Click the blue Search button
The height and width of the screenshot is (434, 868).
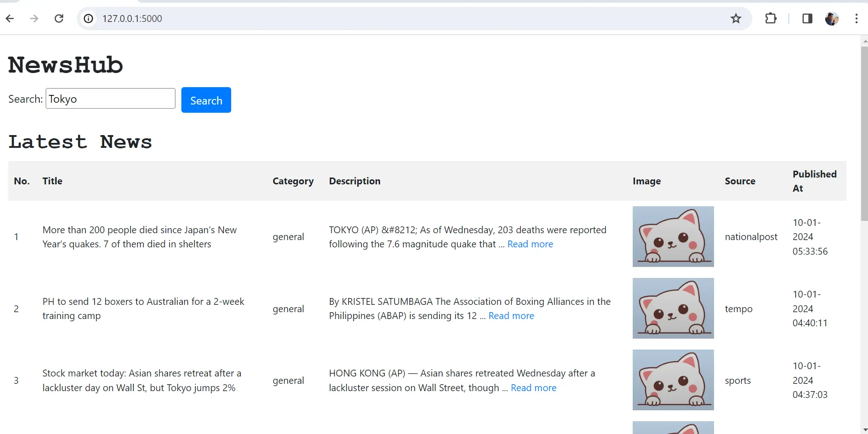[206, 100]
